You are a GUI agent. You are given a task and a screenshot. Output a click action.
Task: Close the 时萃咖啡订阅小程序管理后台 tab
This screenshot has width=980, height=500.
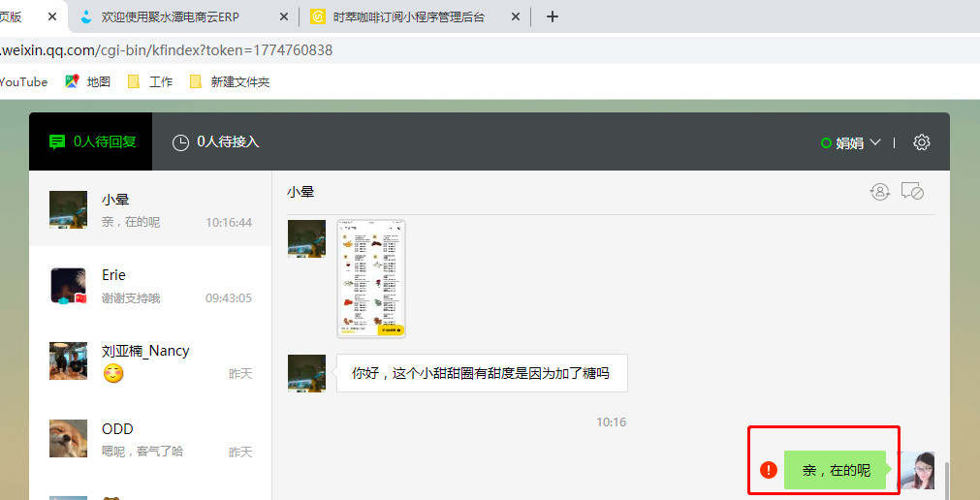click(516, 16)
